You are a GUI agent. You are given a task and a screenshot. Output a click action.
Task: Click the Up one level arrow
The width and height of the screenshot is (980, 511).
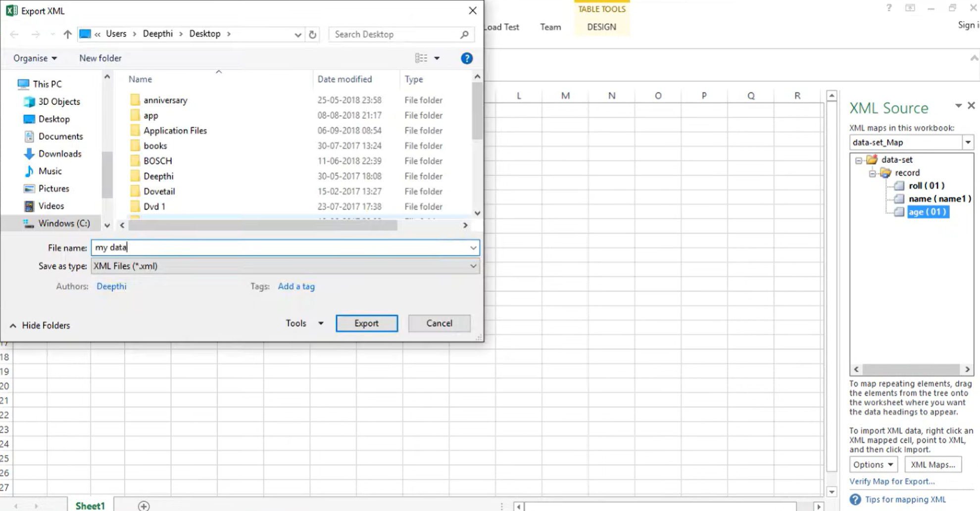click(x=67, y=34)
